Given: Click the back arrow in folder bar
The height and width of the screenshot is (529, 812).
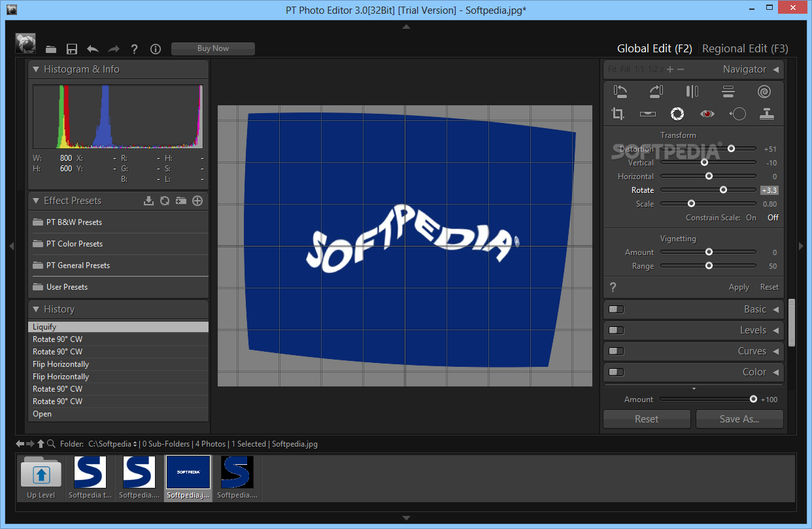Looking at the screenshot, I should click(20, 443).
